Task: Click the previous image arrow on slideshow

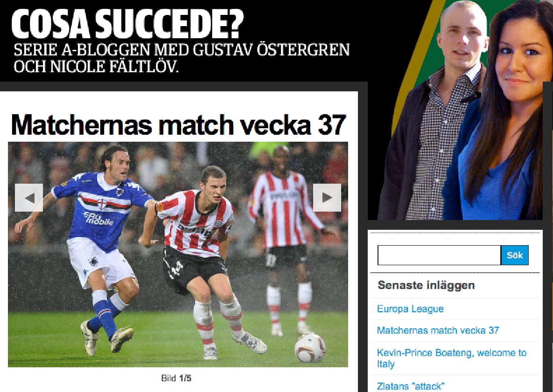Action: pyautogui.click(x=29, y=198)
